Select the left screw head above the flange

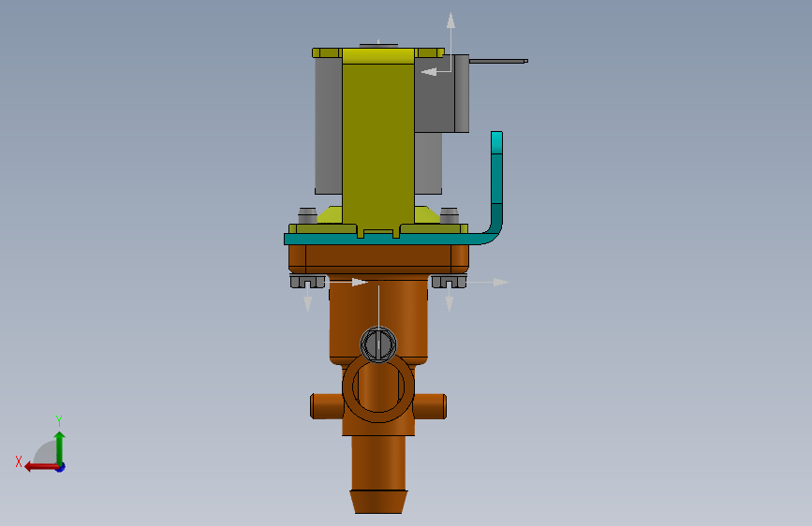pyautogui.click(x=307, y=215)
